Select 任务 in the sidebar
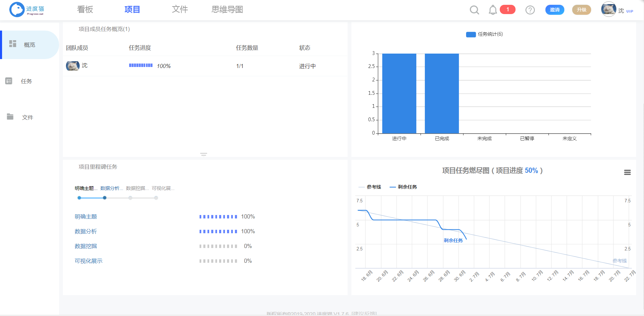The width and height of the screenshot is (644, 316). pyautogui.click(x=26, y=81)
